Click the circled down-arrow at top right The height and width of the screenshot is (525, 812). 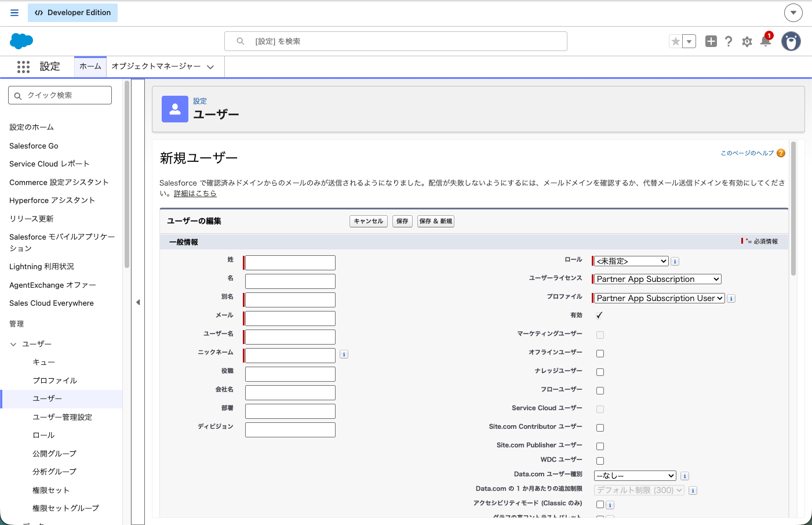793,12
